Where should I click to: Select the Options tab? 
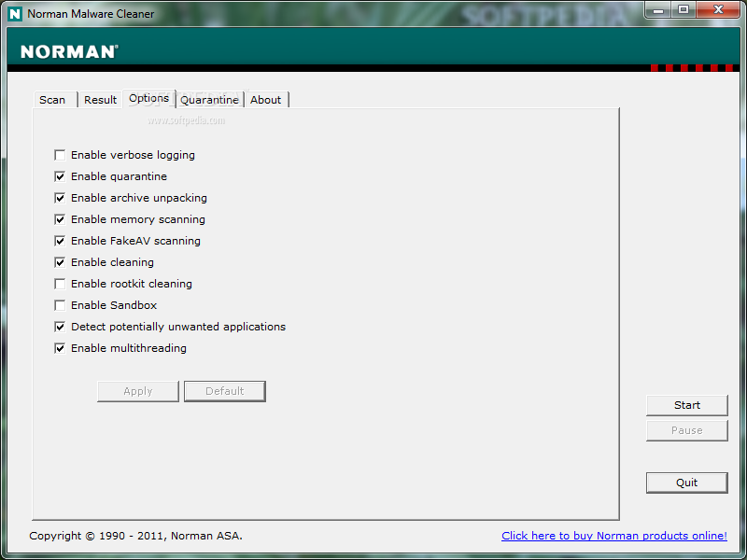(x=149, y=99)
